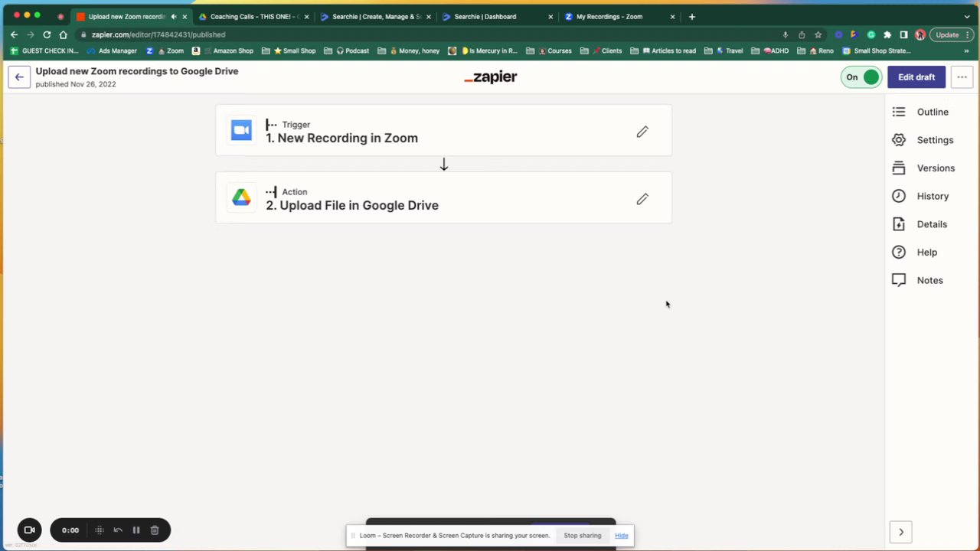Mute the audio on the Zapier tab
Viewport: 980px width, 551px height.
click(174, 16)
